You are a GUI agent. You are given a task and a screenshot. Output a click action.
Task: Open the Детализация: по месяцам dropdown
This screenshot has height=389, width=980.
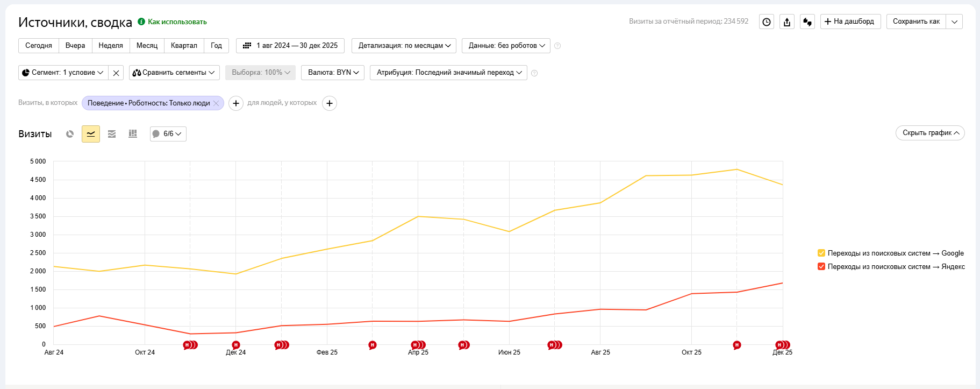404,46
